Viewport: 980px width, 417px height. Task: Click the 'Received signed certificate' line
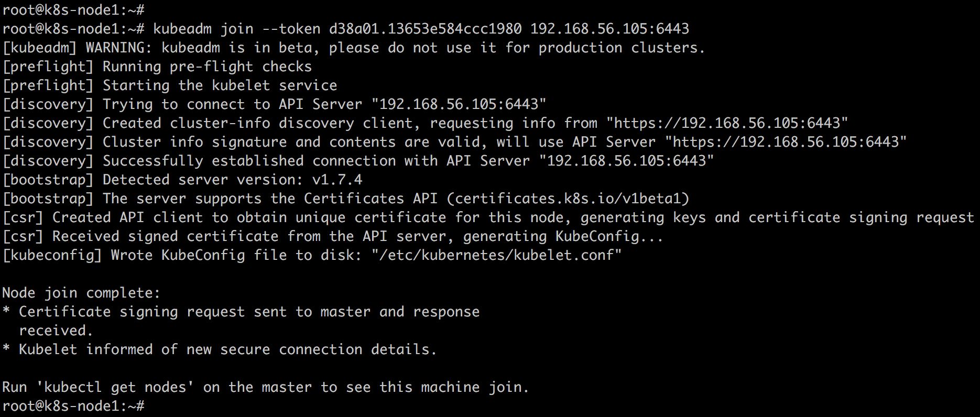333,236
